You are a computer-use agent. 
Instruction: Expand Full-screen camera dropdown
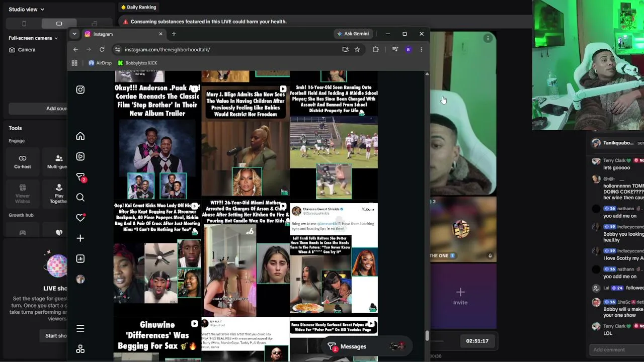pyautogui.click(x=33, y=38)
